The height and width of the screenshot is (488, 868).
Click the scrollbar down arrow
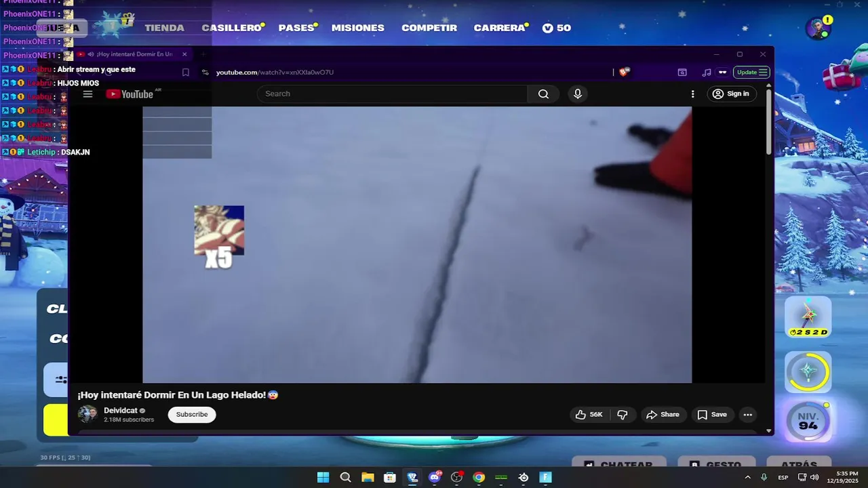(x=768, y=430)
